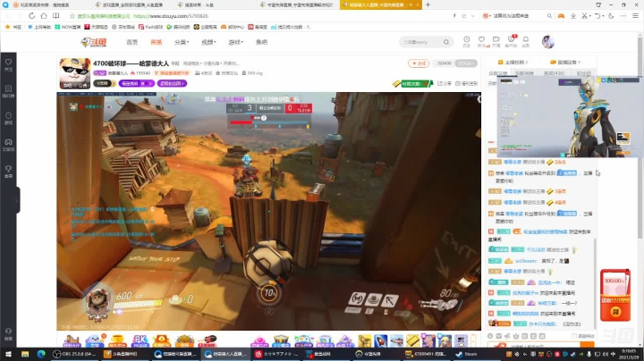This screenshot has width=644, height=361.
Task: Click the streamer avatar beside stream title
Action: 74,73
